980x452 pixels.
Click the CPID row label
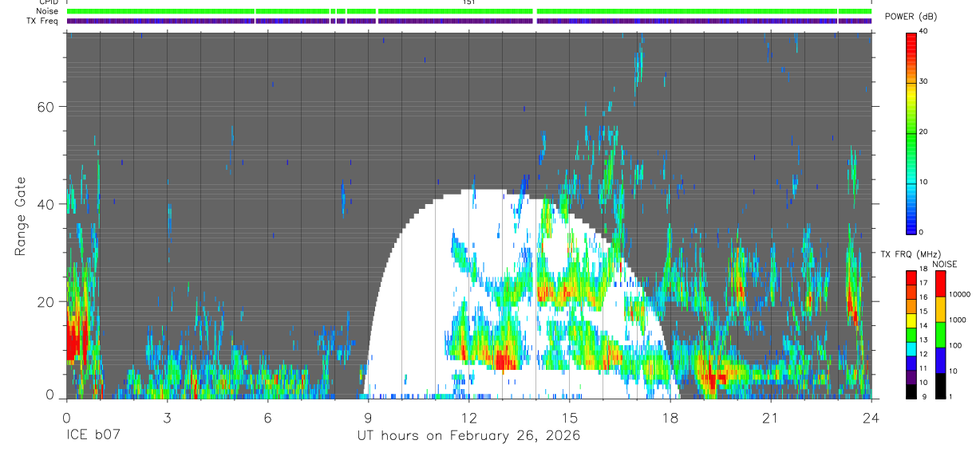click(x=47, y=2)
